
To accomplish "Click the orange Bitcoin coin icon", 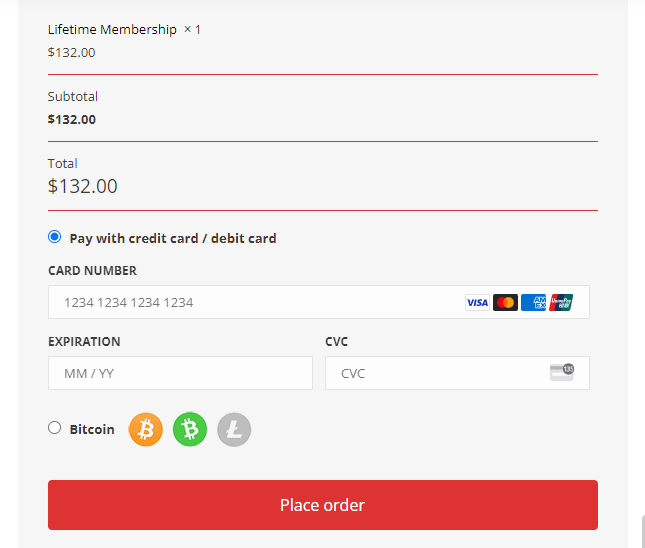I will click(x=146, y=429).
